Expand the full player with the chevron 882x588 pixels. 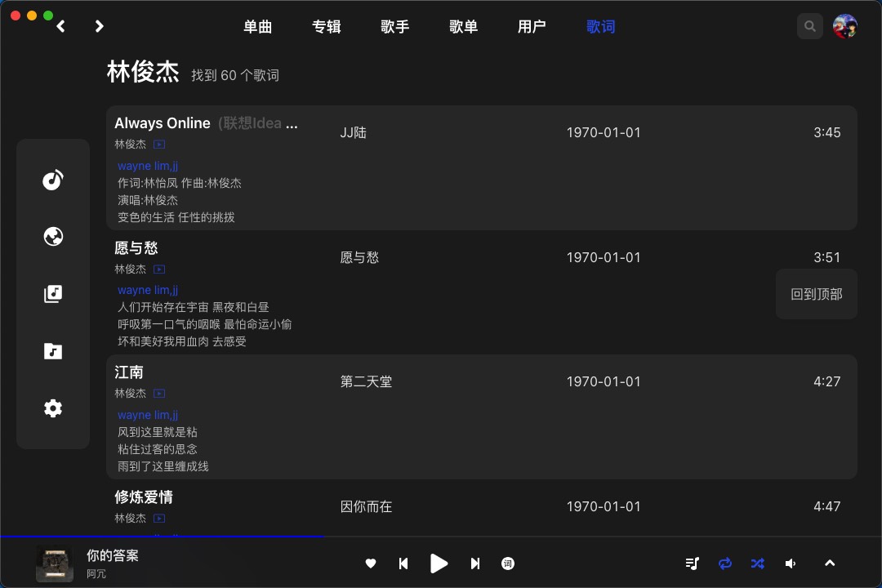pyautogui.click(x=830, y=563)
